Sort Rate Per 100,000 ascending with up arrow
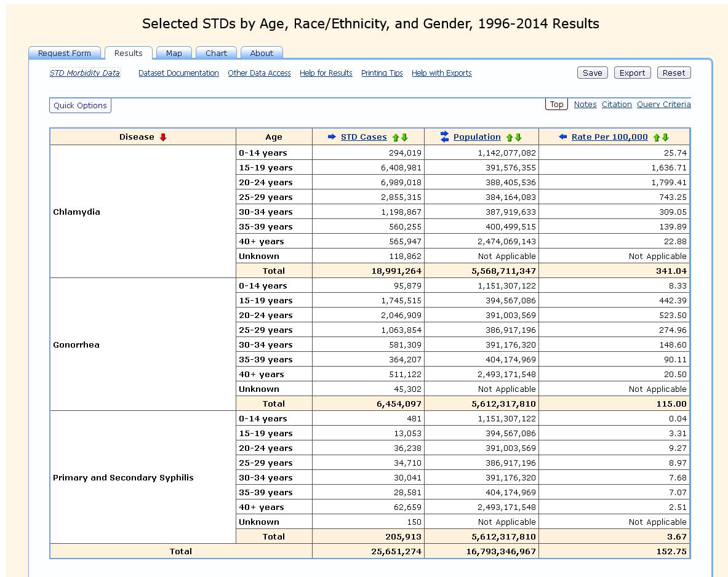 point(657,138)
